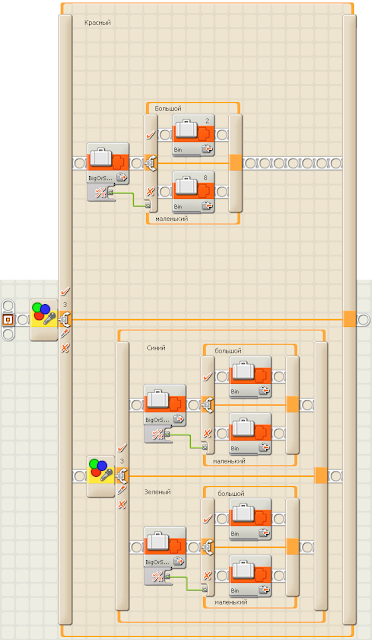Show the dropper tab of the inner color switch

pos(122,491)
